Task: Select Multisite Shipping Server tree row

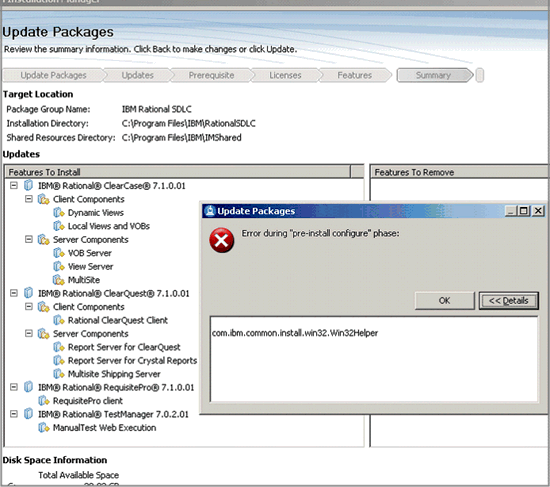Action: click(107, 374)
